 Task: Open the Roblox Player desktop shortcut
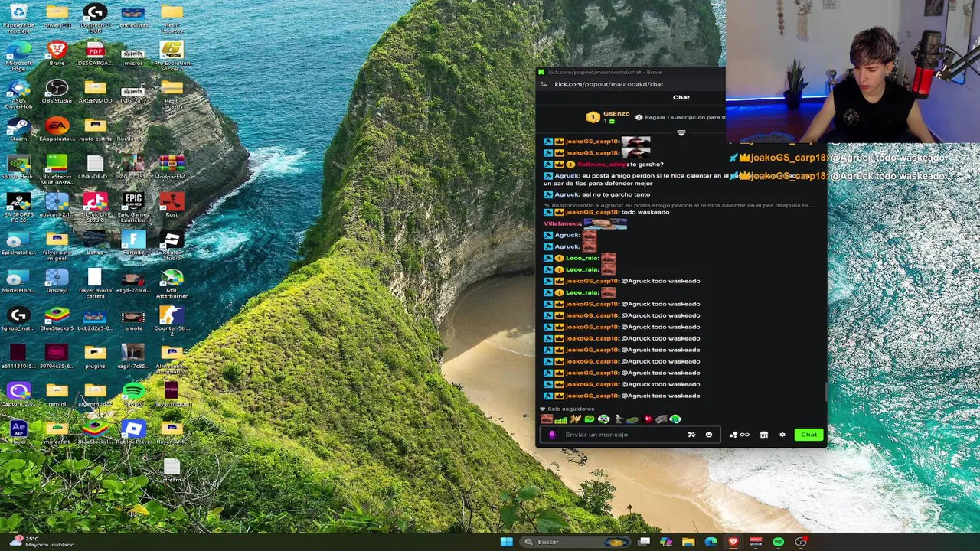pos(133,432)
